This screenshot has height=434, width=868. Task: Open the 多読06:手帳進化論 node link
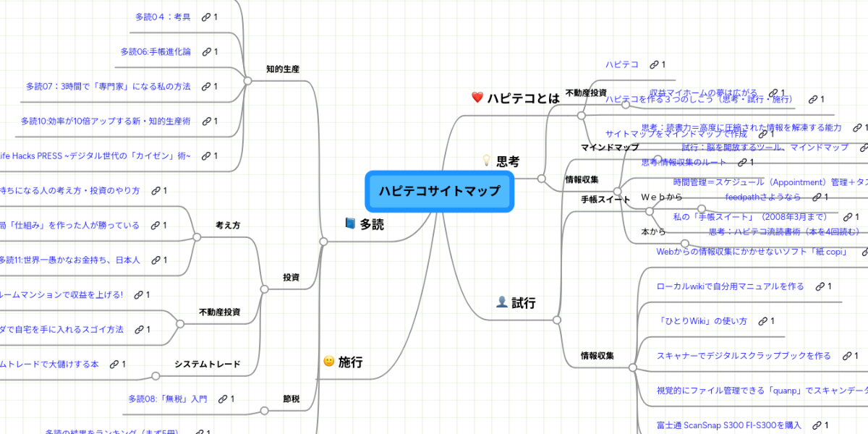pyautogui.click(x=156, y=51)
